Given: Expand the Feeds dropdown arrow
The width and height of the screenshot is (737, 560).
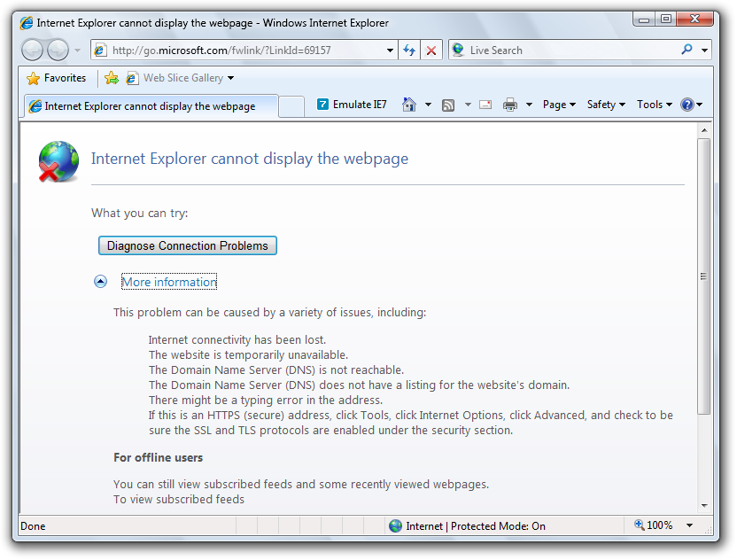Looking at the screenshot, I should coord(468,105).
